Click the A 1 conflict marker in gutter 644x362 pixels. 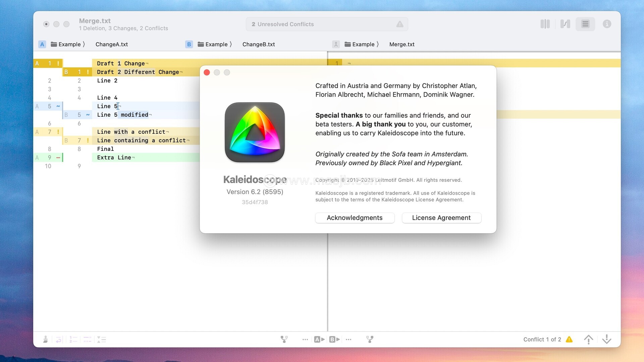click(x=48, y=63)
